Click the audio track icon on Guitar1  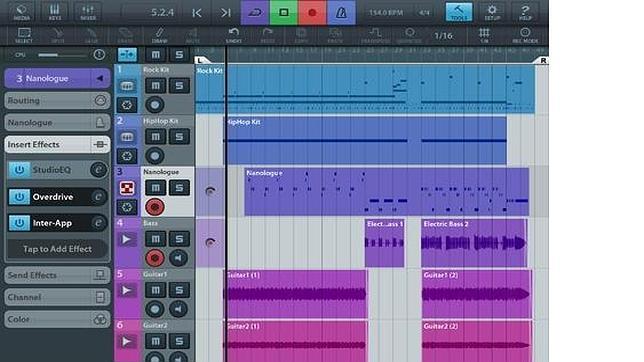(127, 291)
